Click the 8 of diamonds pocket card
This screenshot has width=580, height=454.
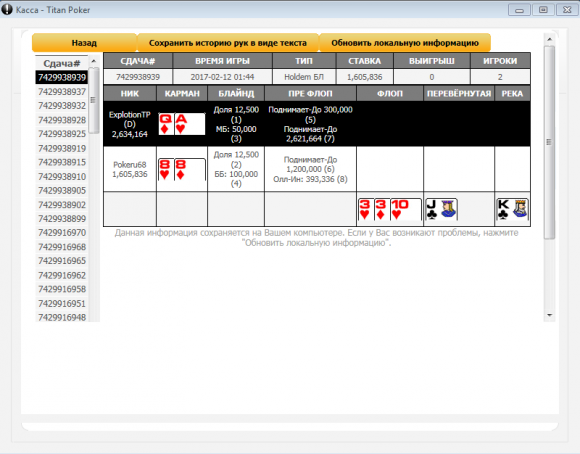pos(190,169)
